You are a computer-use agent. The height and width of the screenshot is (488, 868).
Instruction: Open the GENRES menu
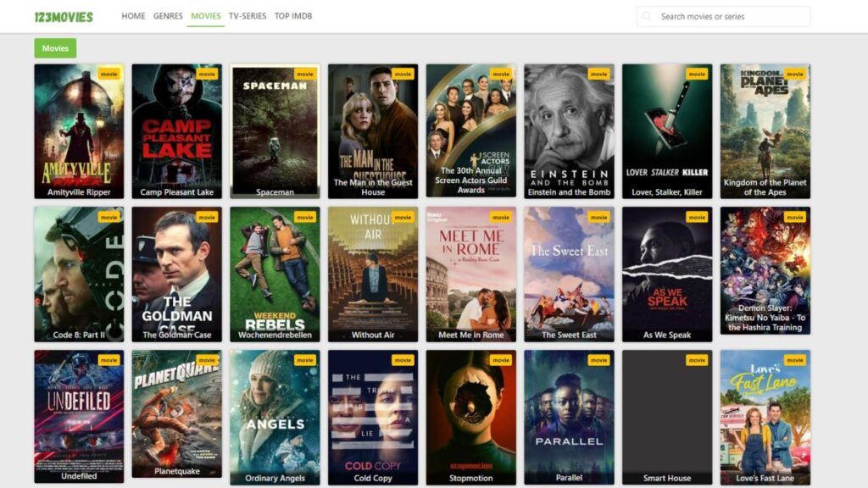click(167, 15)
